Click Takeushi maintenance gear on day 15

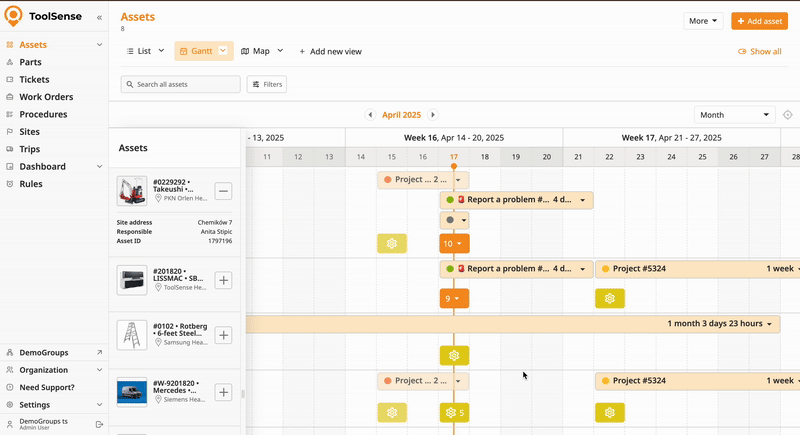(x=392, y=244)
